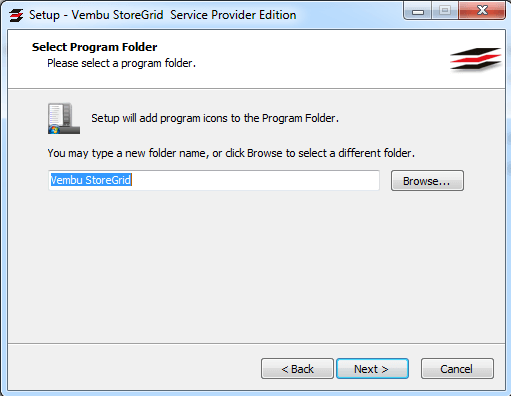Go to previous step with Back
Image resolution: width=511 pixels, height=396 pixels.
(297, 369)
